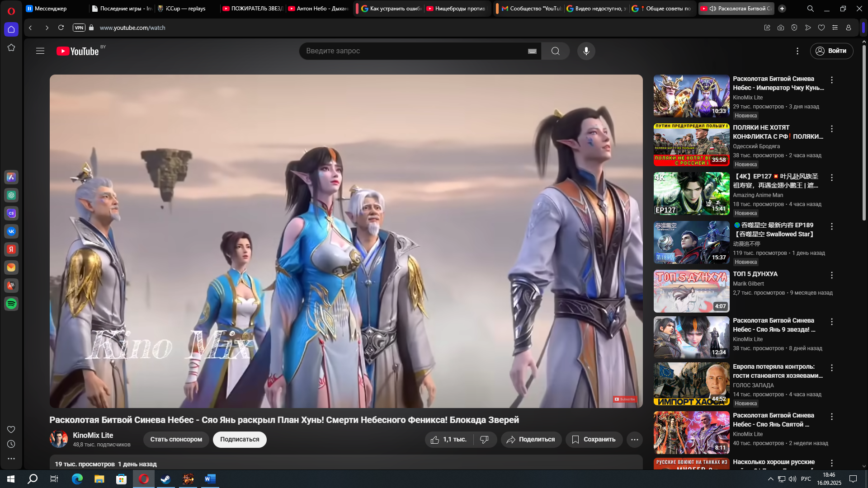The height and width of the screenshot is (488, 868).
Task: Open the YouTube hamburger guide menu
Action: (40, 51)
